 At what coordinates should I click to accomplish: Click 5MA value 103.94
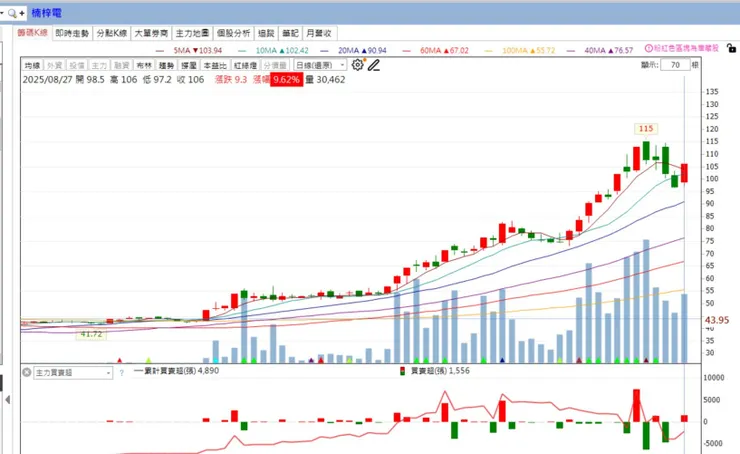(210, 50)
